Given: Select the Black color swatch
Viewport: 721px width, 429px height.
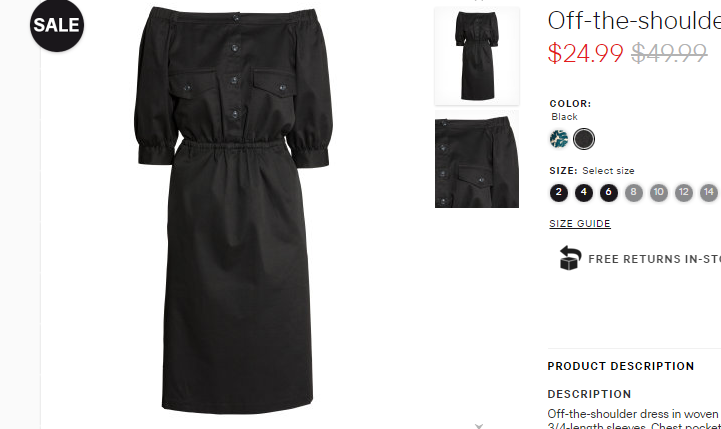Looking at the screenshot, I should point(584,139).
